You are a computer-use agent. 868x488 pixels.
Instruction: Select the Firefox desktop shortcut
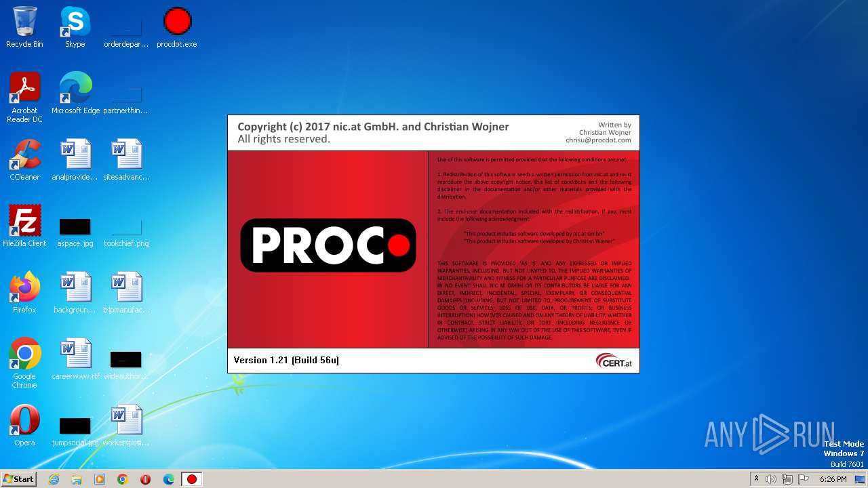click(x=24, y=293)
